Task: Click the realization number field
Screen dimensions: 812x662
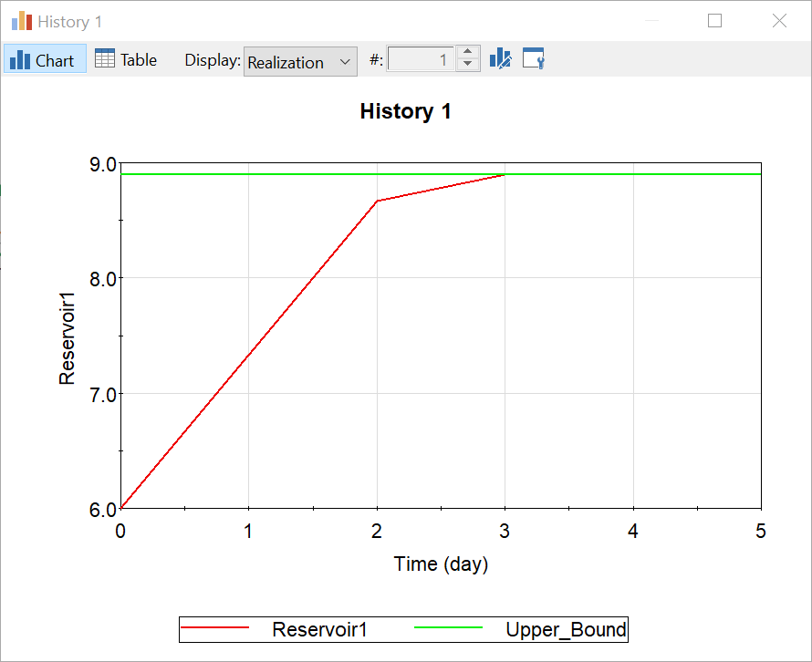Action: pyautogui.click(x=420, y=59)
